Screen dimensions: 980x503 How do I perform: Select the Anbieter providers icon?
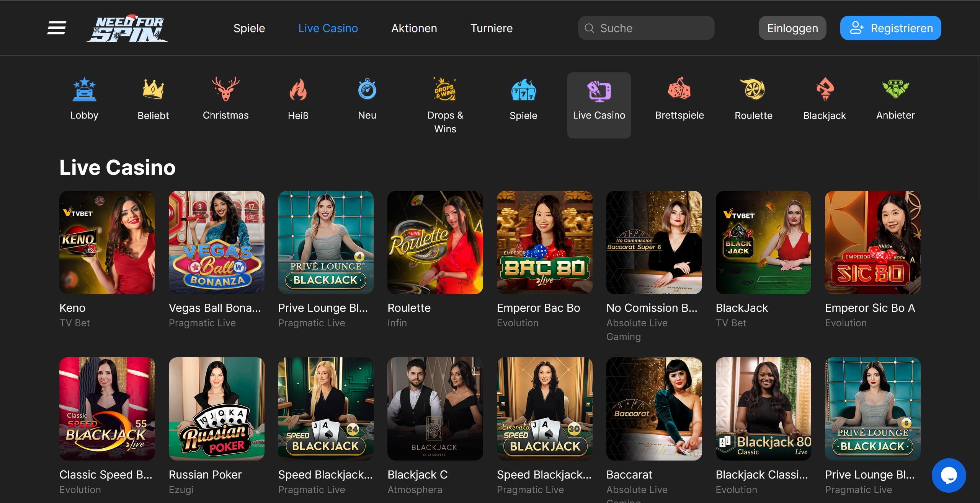click(x=895, y=89)
